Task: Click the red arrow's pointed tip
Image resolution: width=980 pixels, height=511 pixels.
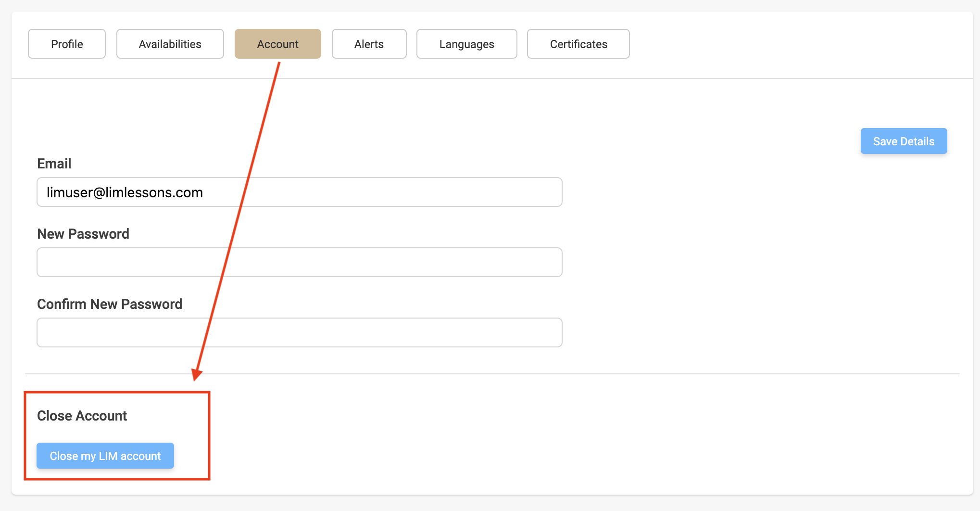Action: tap(195, 379)
